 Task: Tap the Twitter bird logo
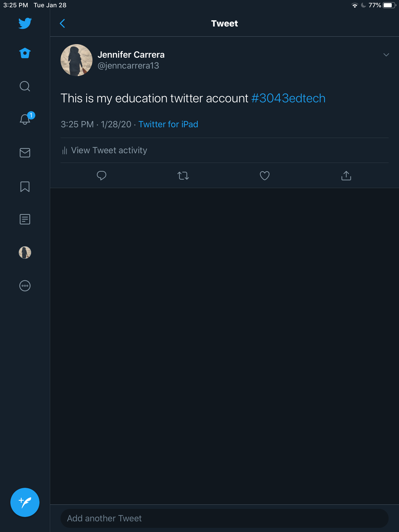coord(25,23)
